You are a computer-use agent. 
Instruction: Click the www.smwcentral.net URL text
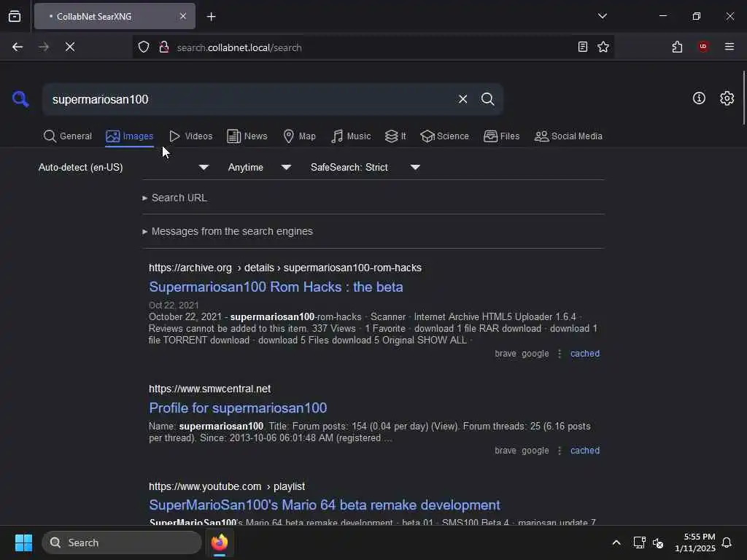pos(209,389)
